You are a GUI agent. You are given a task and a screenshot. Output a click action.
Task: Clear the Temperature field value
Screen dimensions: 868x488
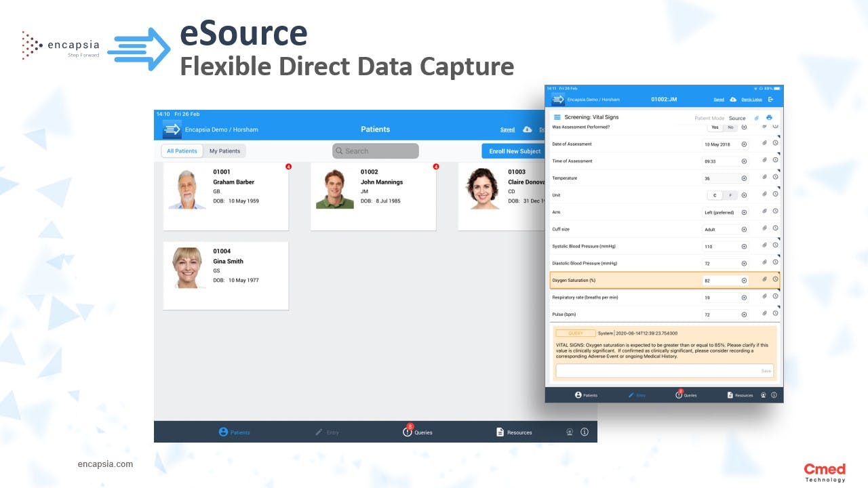pos(744,178)
